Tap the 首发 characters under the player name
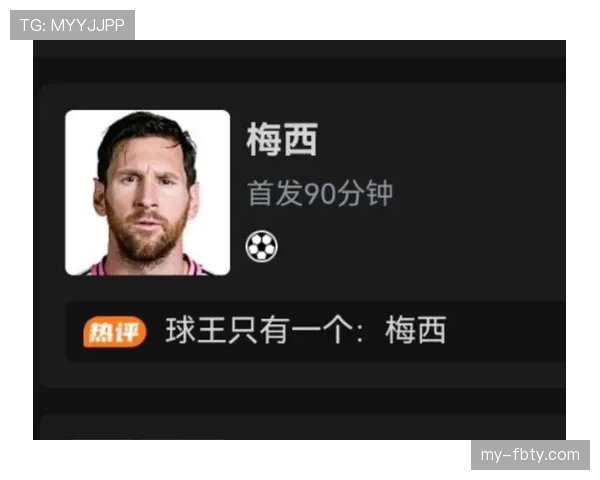The width and height of the screenshot is (600, 480). 275,193
